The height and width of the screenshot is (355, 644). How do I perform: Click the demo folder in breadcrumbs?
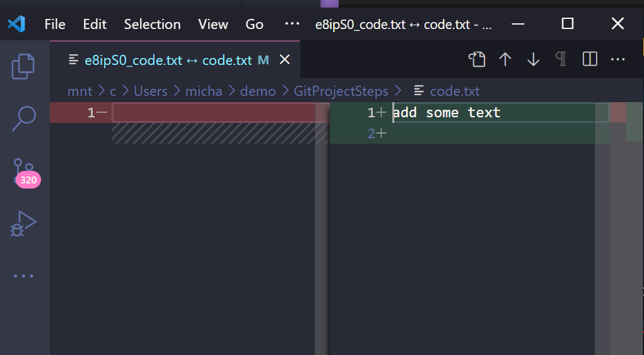tap(258, 91)
